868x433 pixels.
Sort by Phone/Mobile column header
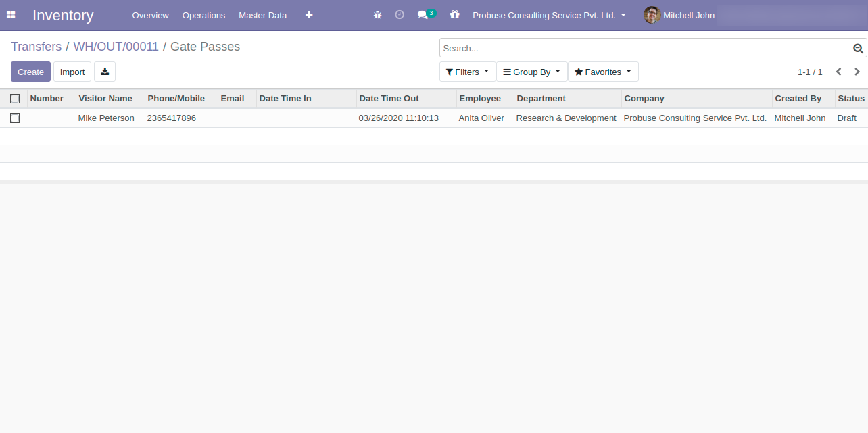click(181, 99)
